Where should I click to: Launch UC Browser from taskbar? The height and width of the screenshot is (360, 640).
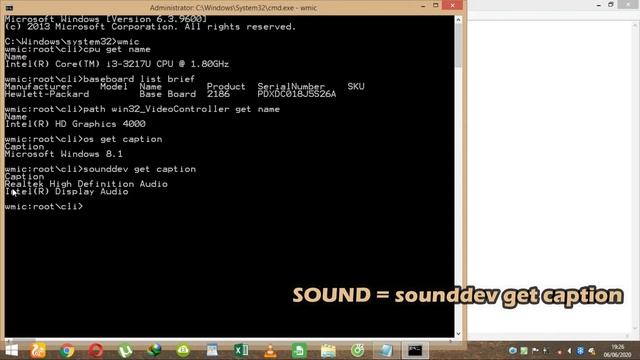(x=38, y=351)
